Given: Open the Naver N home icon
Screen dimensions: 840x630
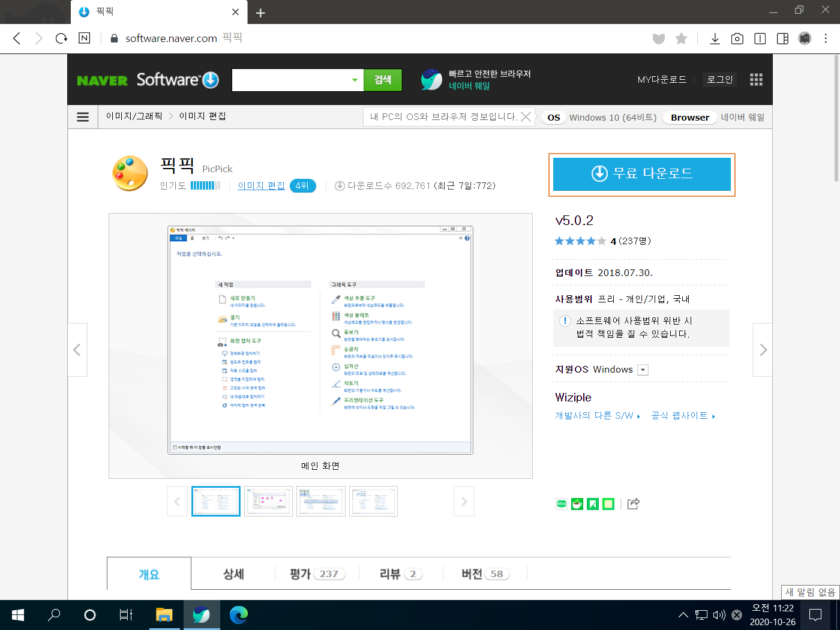Looking at the screenshot, I should pyautogui.click(x=85, y=38).
